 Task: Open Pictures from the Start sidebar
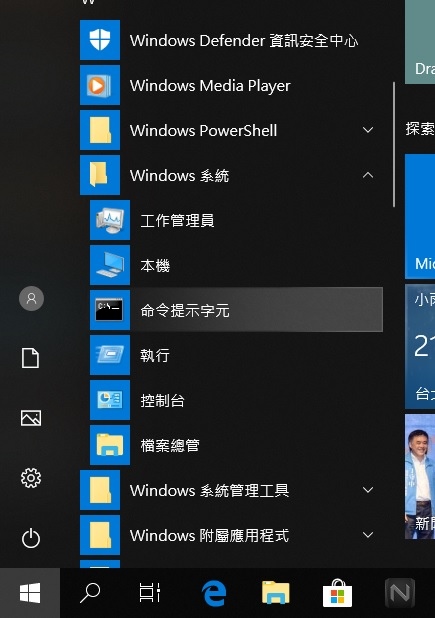(x=31, y=418)
